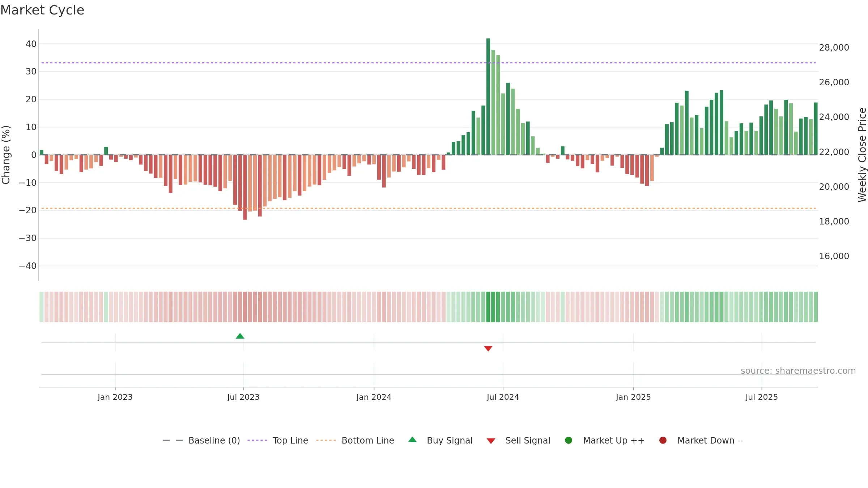Click the purple dotted Top Line
868x488 pixels.
pyautogui.click(x=429, y=63)
